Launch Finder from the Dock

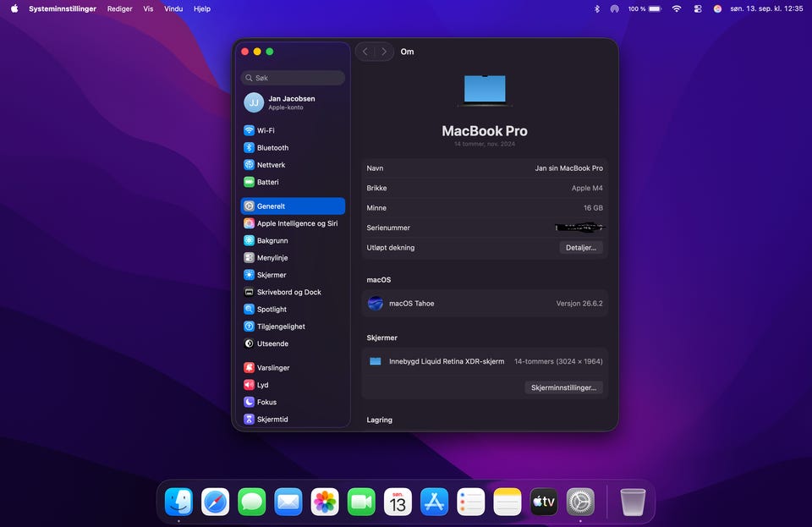(x=178, y=502)
